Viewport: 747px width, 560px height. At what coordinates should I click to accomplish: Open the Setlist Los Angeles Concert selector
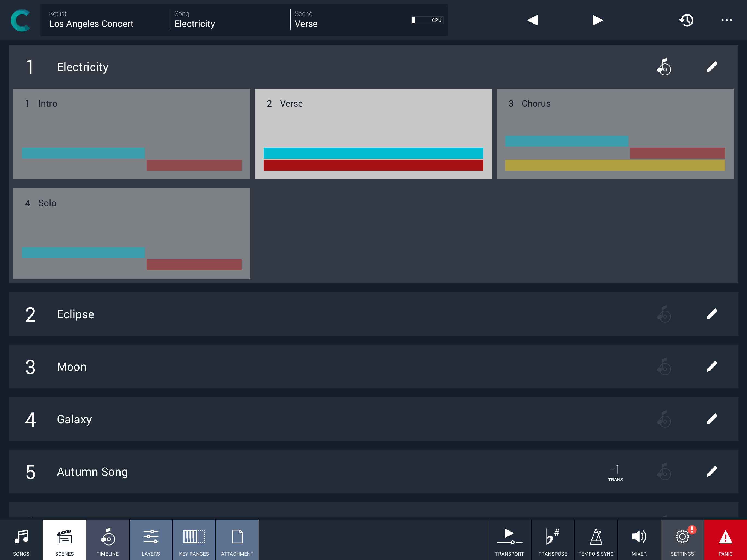click(105, 20)
